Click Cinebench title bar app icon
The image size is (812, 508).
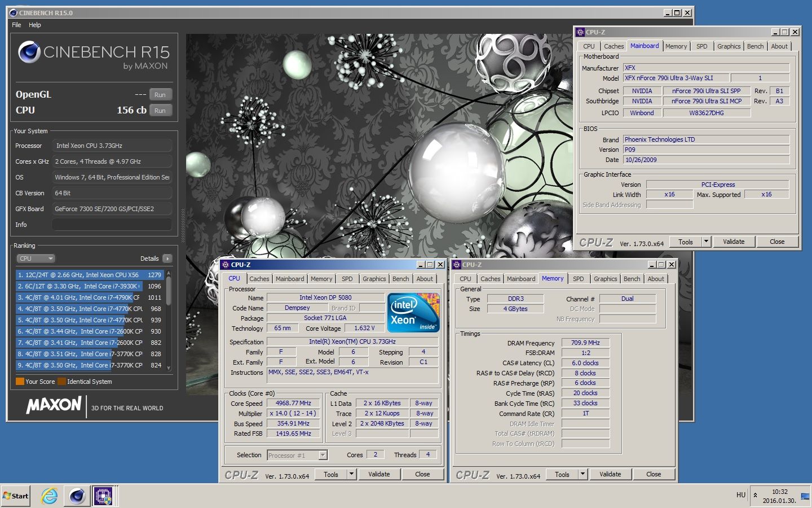pyautogui.click(x=14, y=12)
